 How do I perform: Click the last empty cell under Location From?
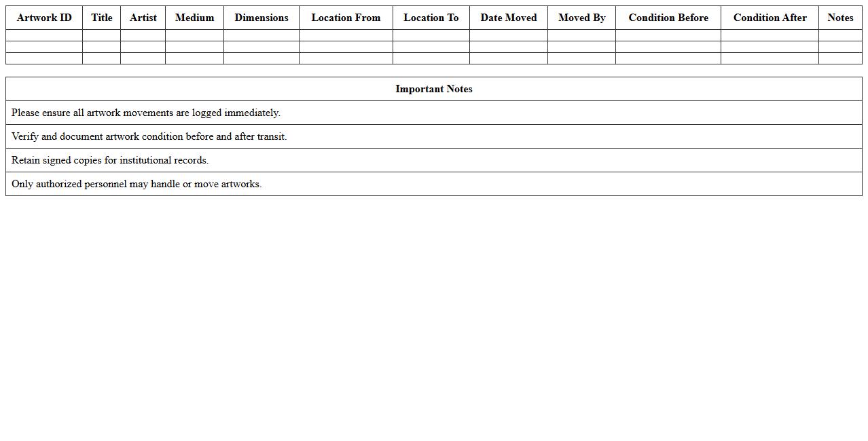click(346, 58)
